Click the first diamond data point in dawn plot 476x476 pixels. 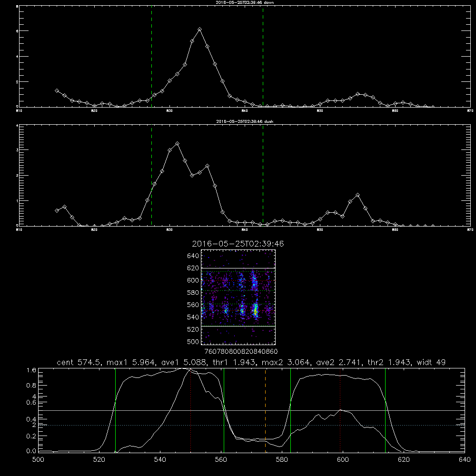pyautogui.click(x=57, y=91)
